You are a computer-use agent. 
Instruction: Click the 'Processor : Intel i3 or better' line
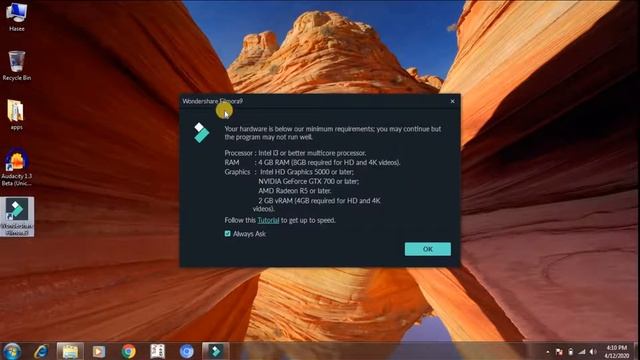click(295, 153)
